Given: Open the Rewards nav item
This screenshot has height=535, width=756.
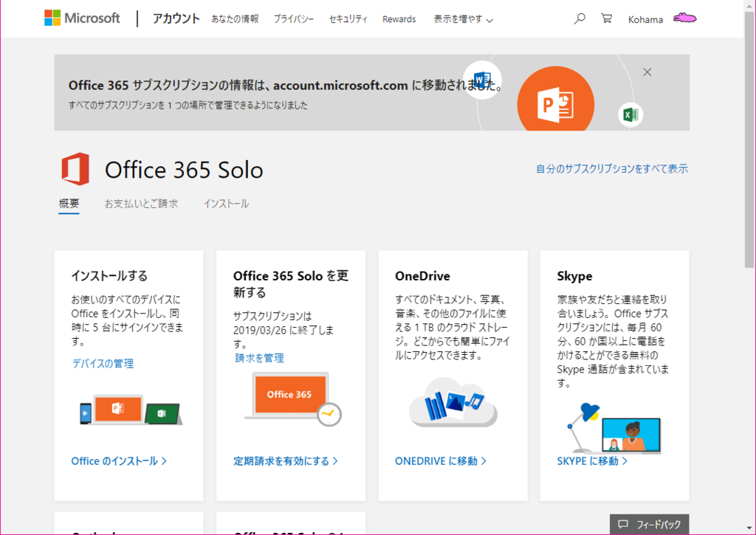Looking at the screenshot, I should (399, 19).
